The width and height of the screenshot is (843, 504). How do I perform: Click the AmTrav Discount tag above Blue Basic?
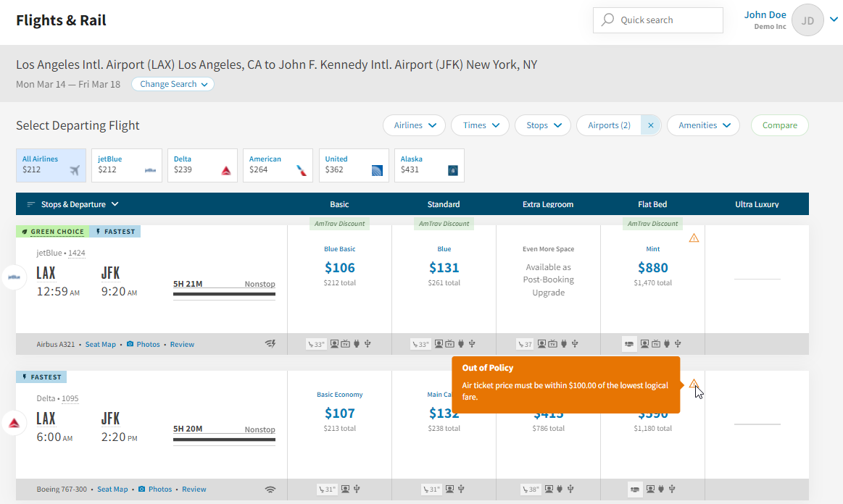click(340, 224)
